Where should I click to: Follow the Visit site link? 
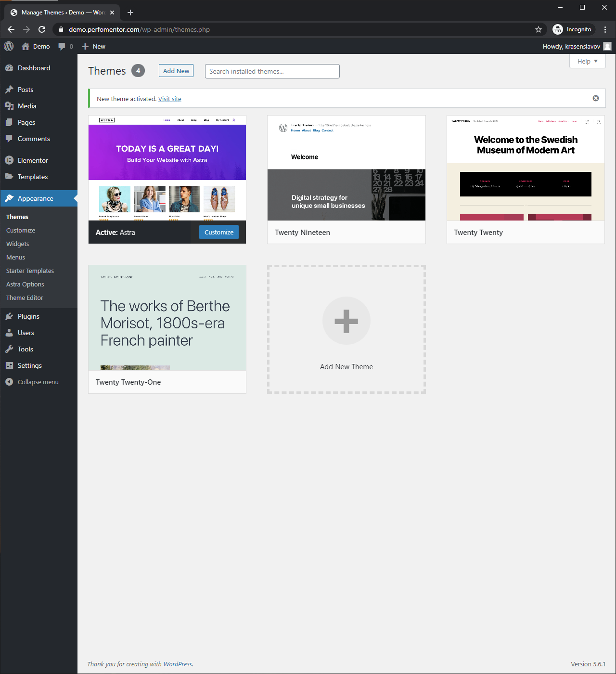[x=169, y=99]
